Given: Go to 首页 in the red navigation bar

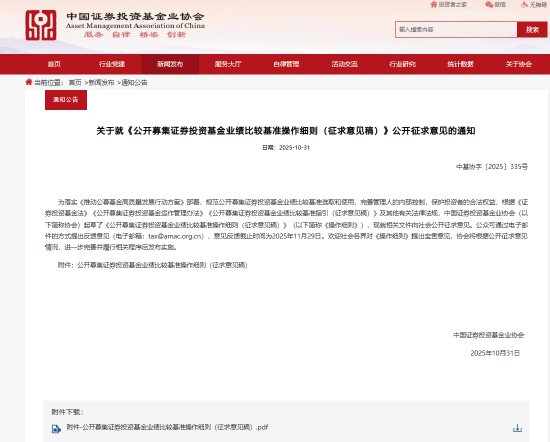Looking at the screenshot, I should tap(54, 64).
